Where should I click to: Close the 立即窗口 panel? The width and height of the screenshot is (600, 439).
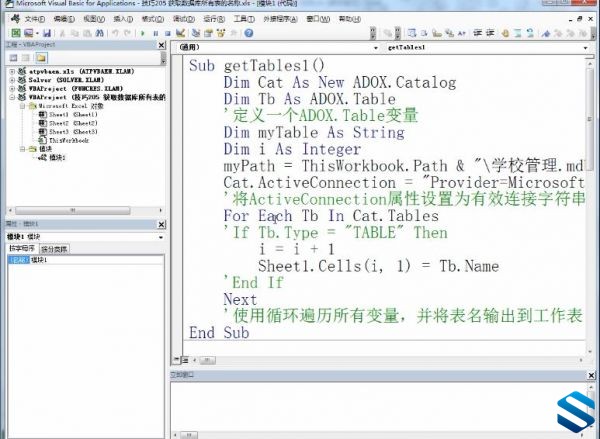[591, 375]
